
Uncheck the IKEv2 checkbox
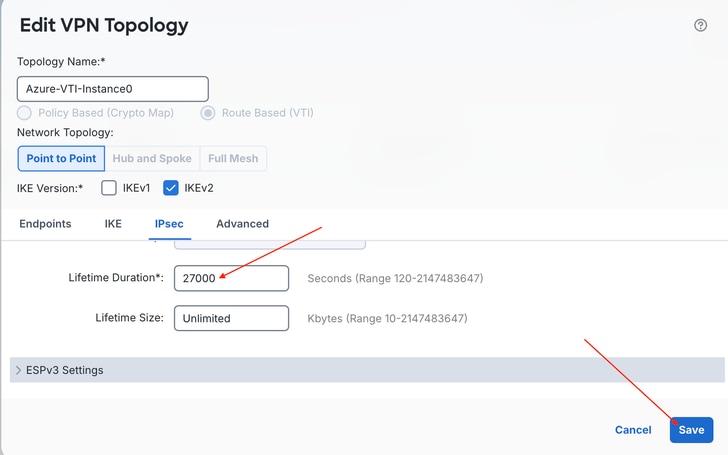tap(170, 188)
